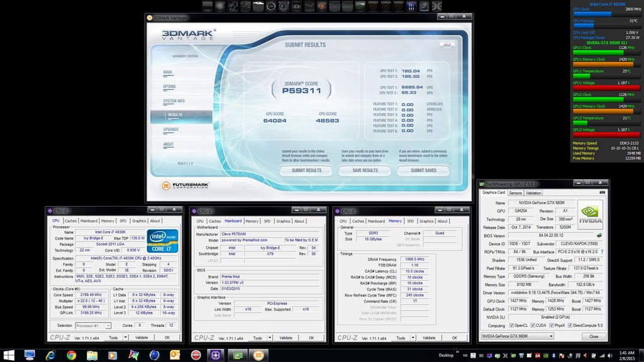This screenshot has width=644, height=362.
Task: Open the Windows Start button
Action: [x=9, y=355]
